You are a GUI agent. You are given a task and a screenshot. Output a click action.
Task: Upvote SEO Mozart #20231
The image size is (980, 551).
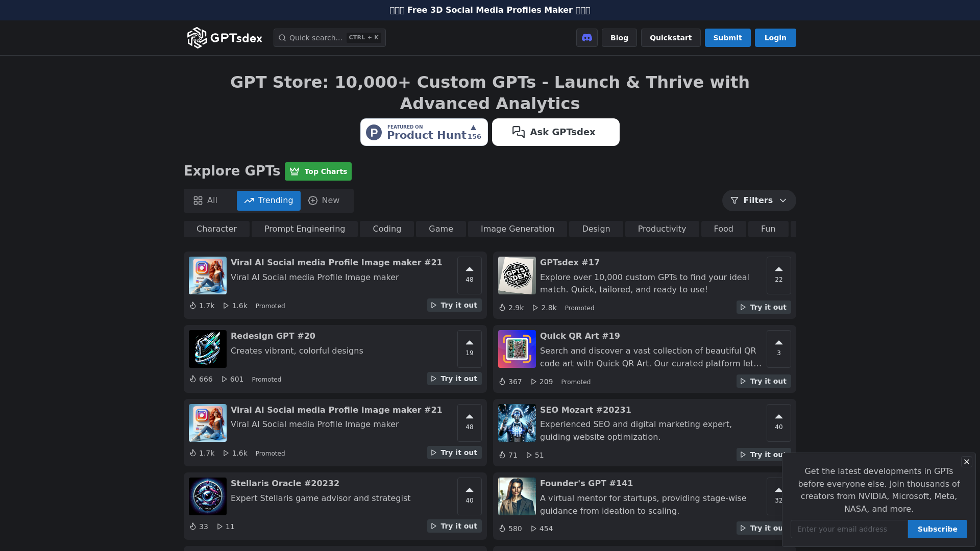coord(778,423)
